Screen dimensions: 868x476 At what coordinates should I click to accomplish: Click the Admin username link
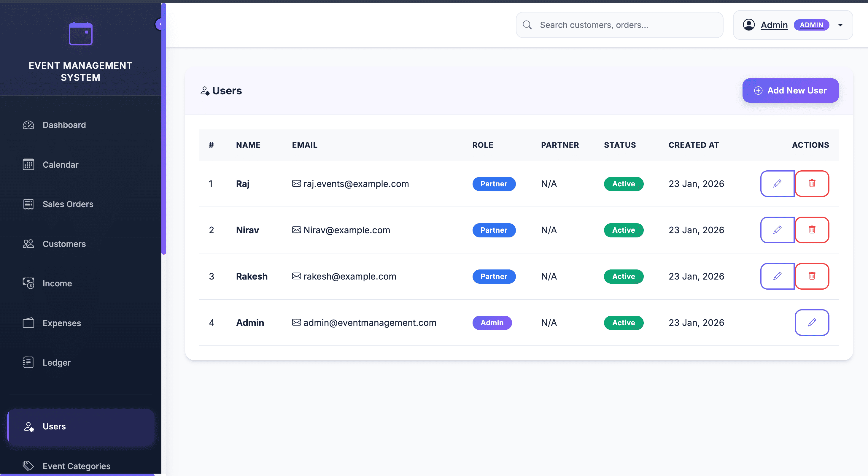[774, 25]
